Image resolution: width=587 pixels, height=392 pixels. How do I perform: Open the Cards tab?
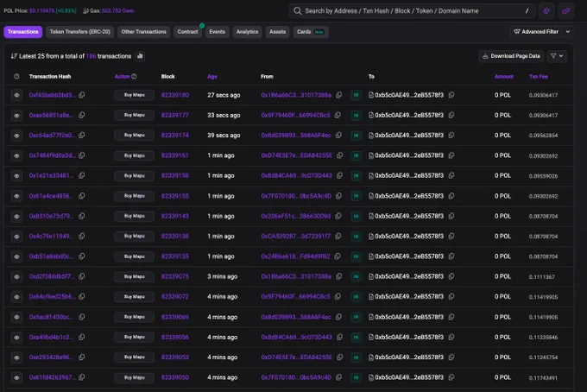(x=311, y=32)
